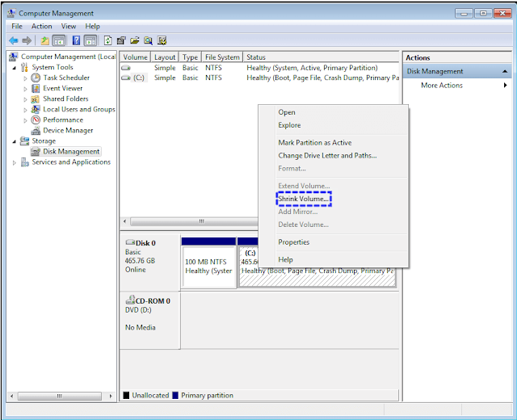Toggle the Show/Hide Action Pane icon
Viewport: 517px width, 420px height.
click(90, 40)
